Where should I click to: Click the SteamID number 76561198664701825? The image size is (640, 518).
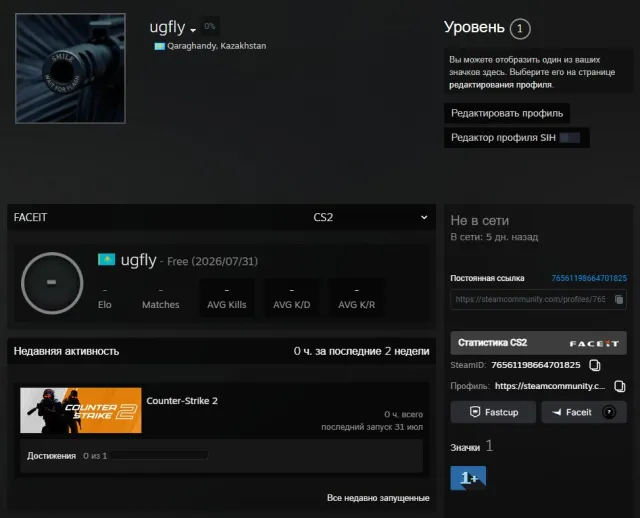click(536, 365)
